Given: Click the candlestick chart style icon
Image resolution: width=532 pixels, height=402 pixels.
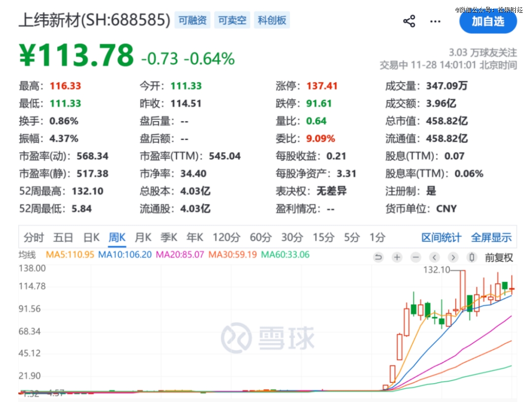Looking at the screenshot, I should pyautogui.click(x=472, y=257).
